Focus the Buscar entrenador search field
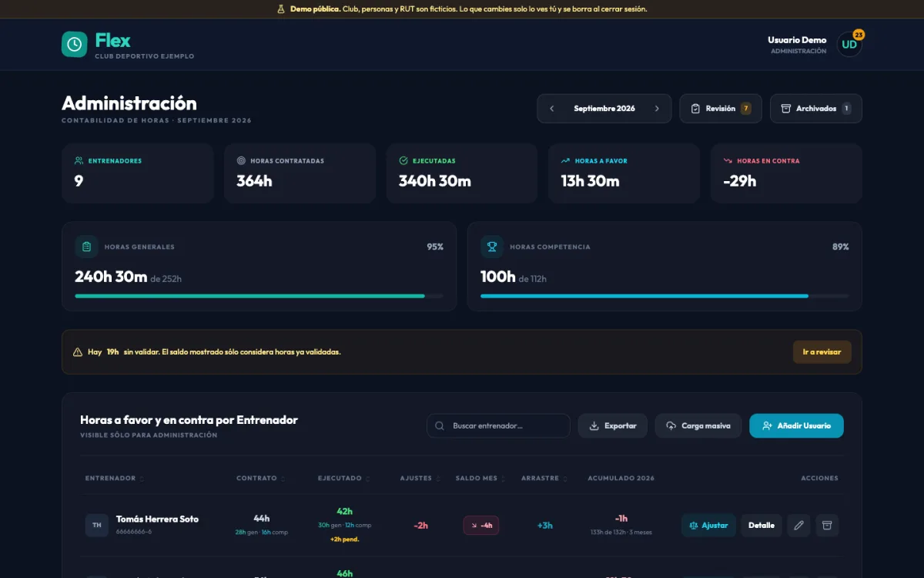 click(498, 426)
